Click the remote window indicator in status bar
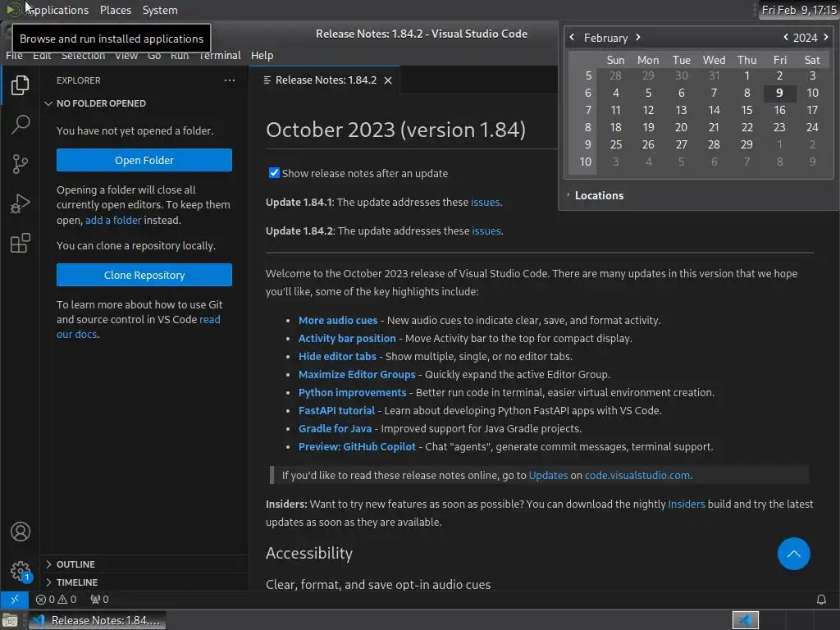The height and width of the screenshot is (630, 840). pyautogui.click(x=15, y=599)
